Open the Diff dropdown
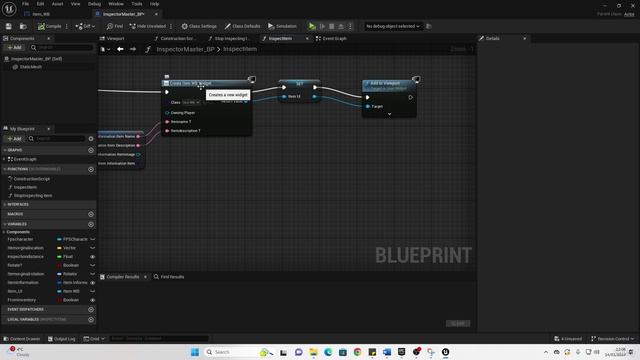The height and width of the screenshot is (360, 640). 85,26
